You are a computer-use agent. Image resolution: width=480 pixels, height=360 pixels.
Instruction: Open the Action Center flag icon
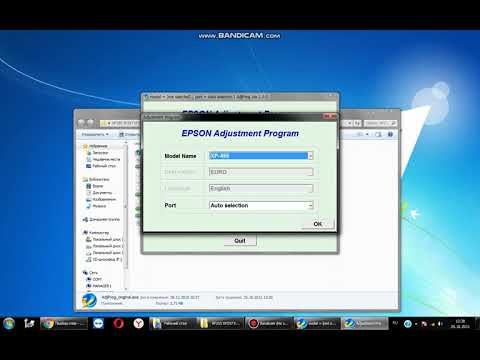tap(424, 324)
